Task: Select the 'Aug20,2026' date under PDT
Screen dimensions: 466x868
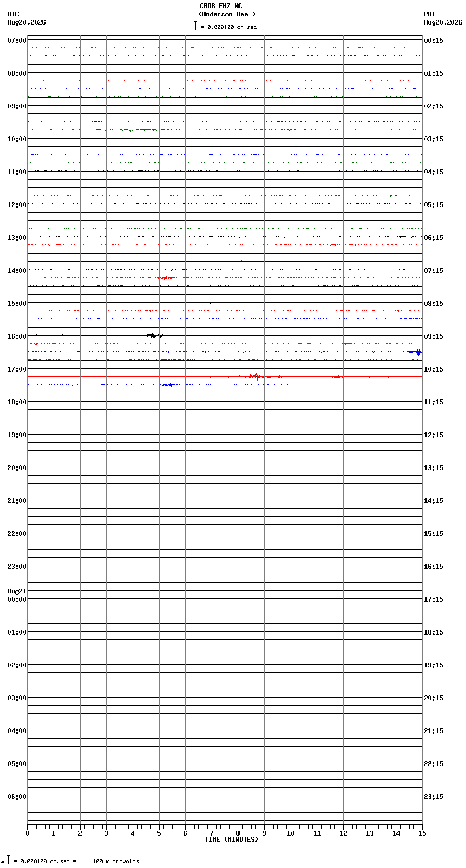Action: (x=443, y=22)
